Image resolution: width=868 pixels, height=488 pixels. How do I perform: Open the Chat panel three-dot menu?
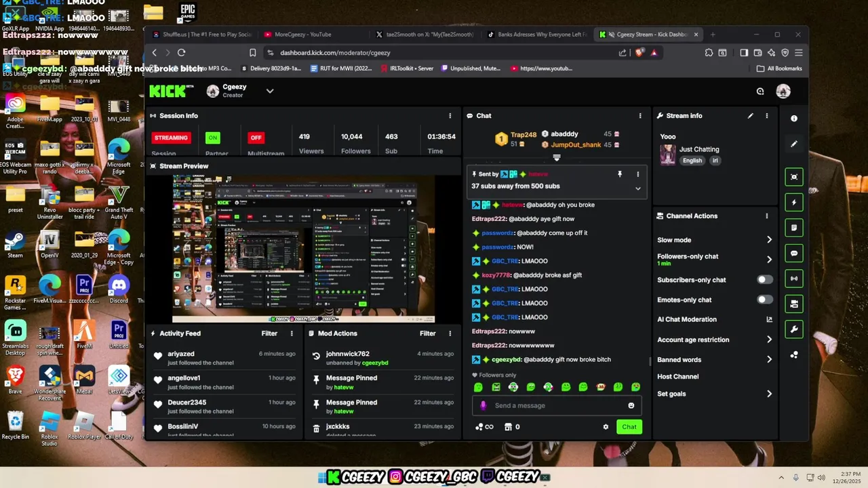tap(640, 116)
